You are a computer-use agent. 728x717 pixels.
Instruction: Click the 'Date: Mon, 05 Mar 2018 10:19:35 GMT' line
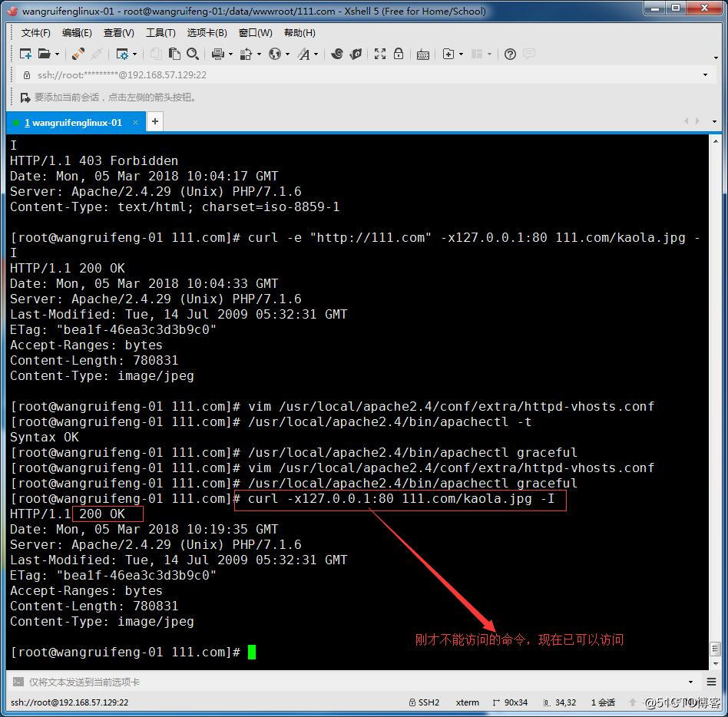pyautogui.click(x=144, y=530)
